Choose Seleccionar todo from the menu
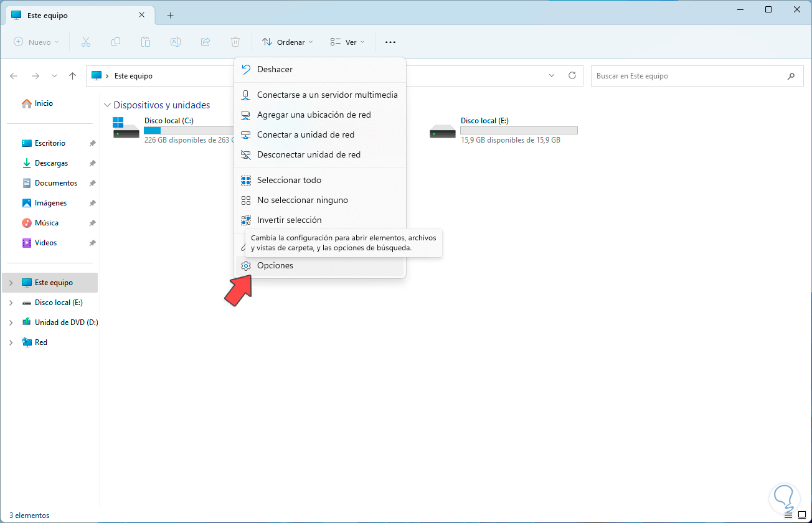 pos(288,180)
